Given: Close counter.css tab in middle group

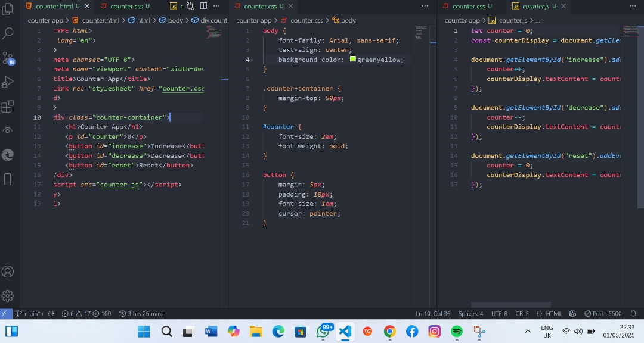Looking at the screenshot, I should [x=290, y=6].
